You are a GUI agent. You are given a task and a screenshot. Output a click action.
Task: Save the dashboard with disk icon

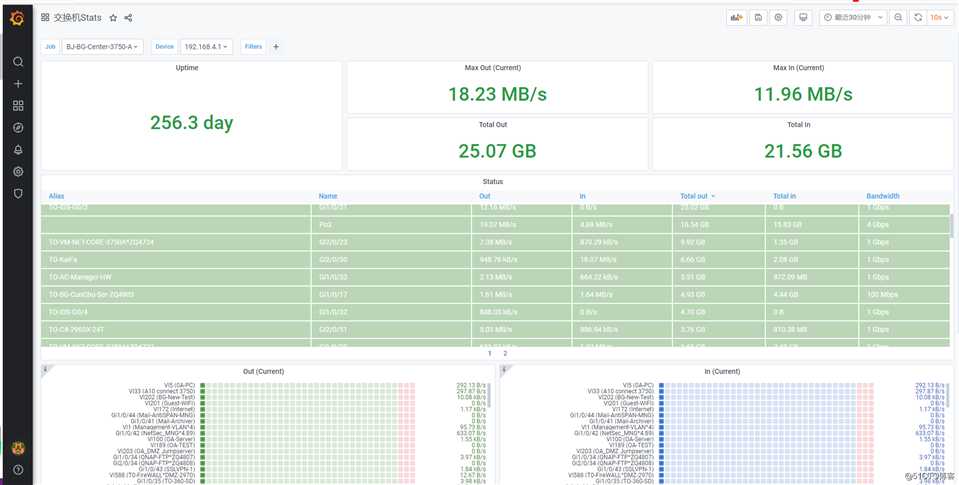coord(758,18)
